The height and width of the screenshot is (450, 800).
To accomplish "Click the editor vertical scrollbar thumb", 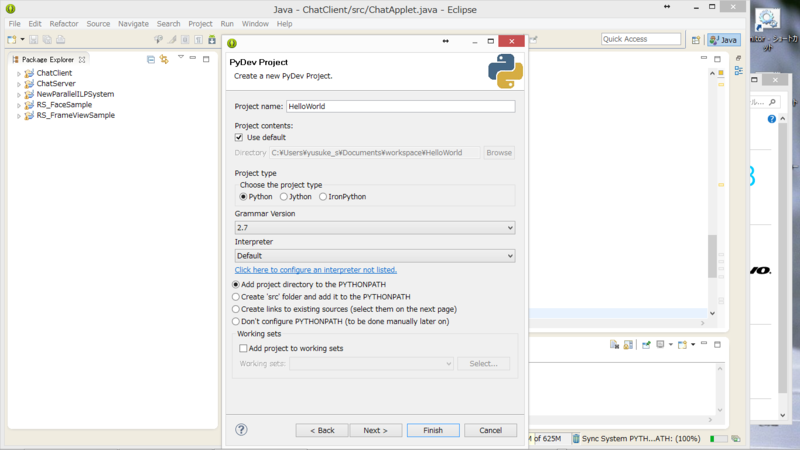I will [x=712, y=256].
